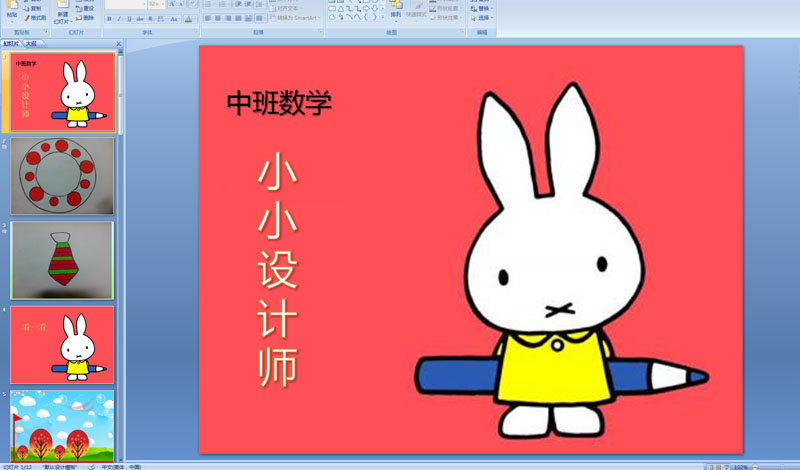Switch to Slide Sorter view
800x470 pixels.
(718, 467)
